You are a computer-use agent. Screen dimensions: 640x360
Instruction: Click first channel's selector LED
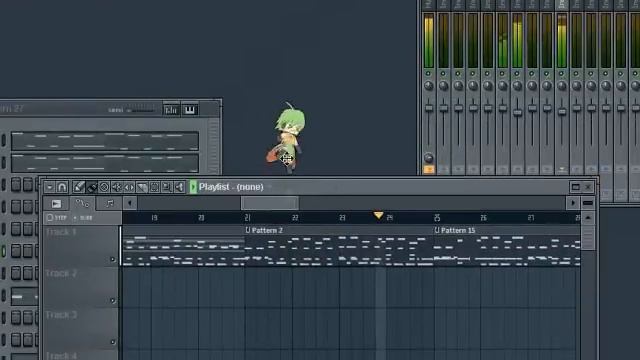[4, 140]
